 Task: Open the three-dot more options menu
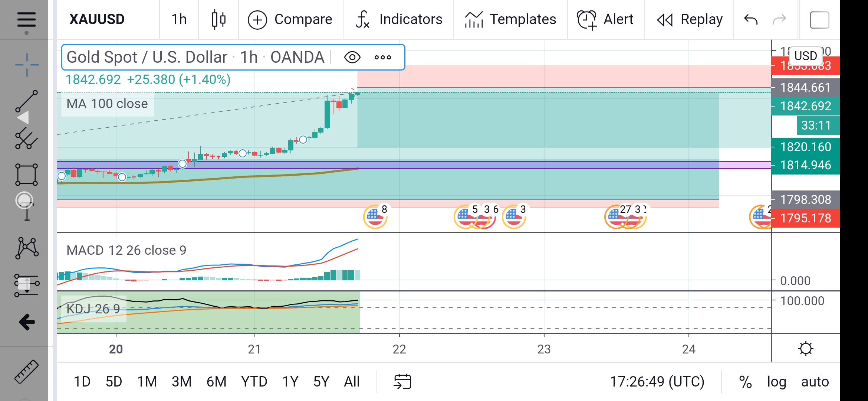tap(383, 58)
